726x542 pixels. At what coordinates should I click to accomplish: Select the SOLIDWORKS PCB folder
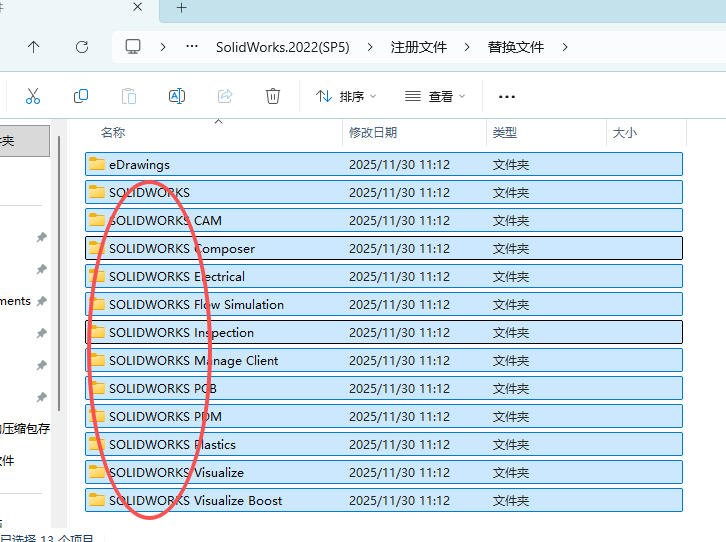pos(384,388)
